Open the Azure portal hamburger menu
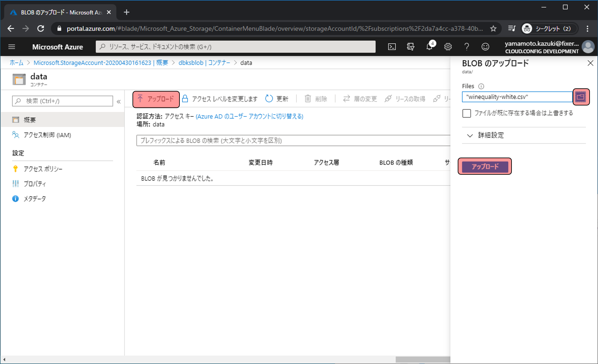Screen dimensions: 598x364 [x=12, y=47]
